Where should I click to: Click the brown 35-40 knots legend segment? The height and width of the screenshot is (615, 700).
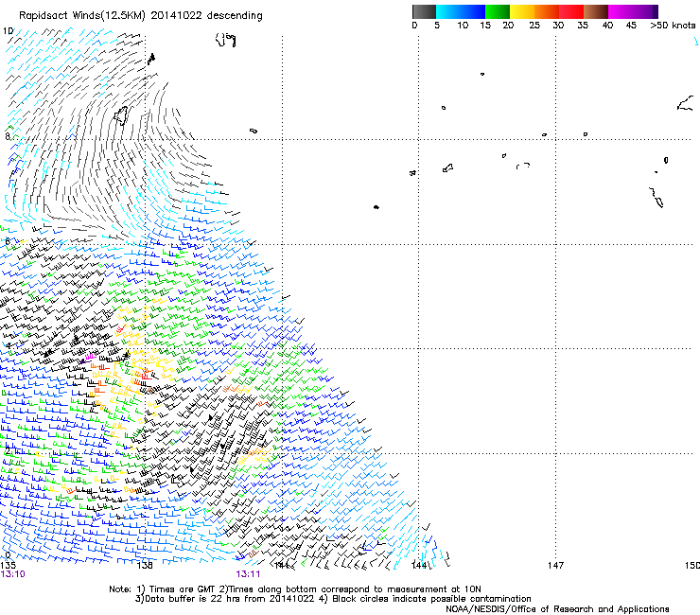(x=596, y=11)
